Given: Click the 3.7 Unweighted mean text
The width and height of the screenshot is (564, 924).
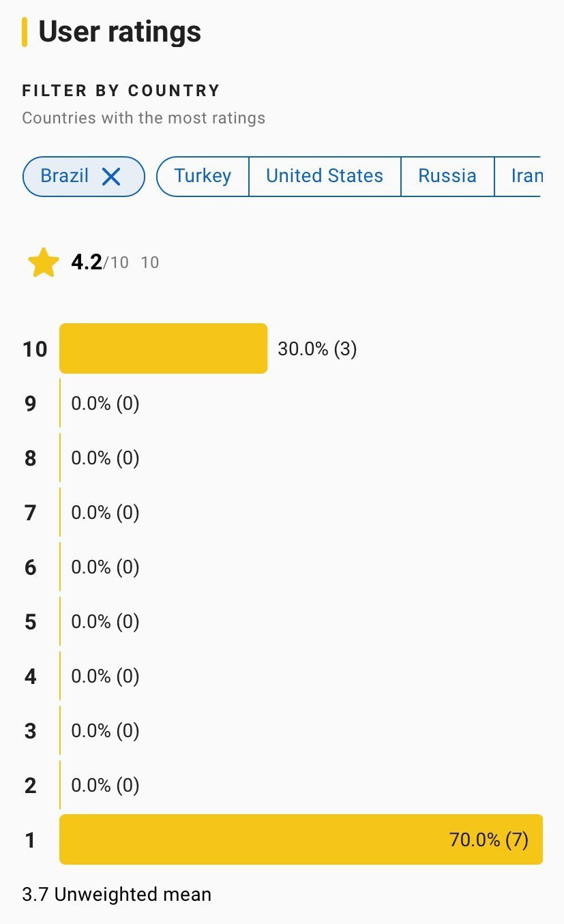Looking at the screenshot, I should [x=117, y=894].
